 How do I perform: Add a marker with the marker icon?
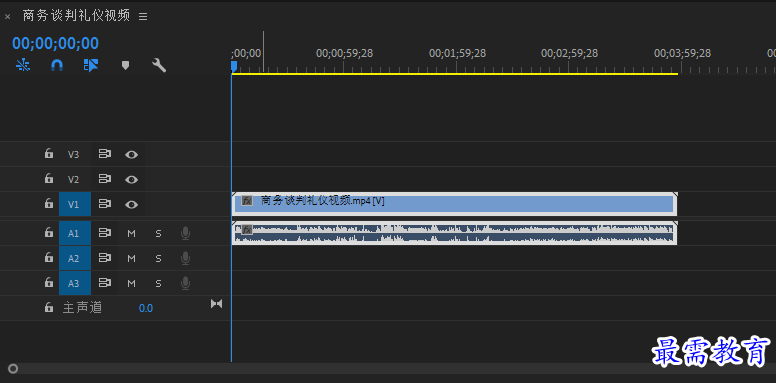tap(125, 65)
